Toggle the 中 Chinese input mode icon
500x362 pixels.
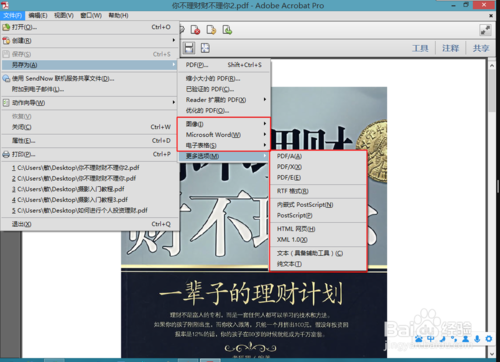point(431,339)
